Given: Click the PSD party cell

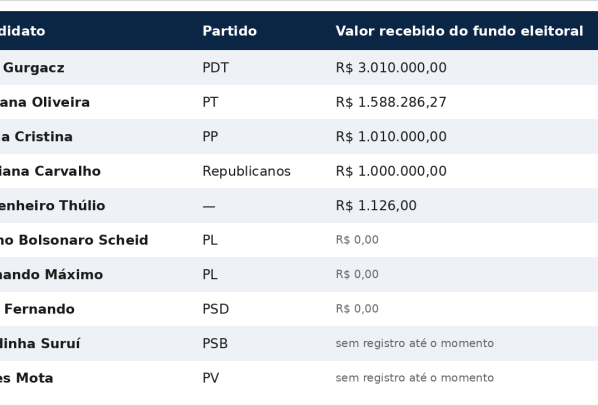Looking at the screenshot, I should 215,309.
